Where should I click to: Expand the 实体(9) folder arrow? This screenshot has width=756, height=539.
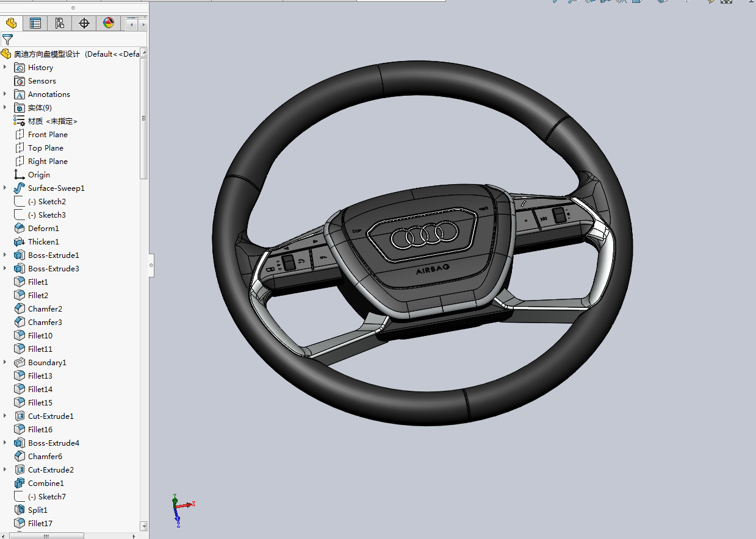pyautogui.click(x=5, y=107)
